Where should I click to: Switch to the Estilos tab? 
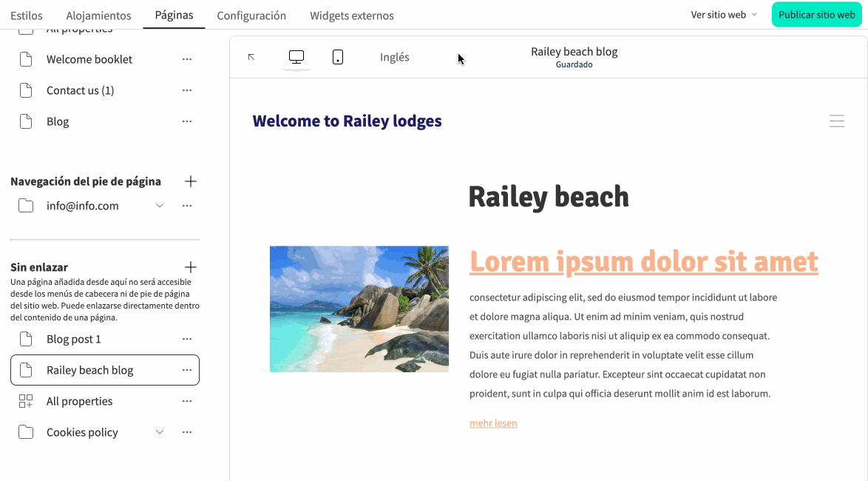(27, 16)
